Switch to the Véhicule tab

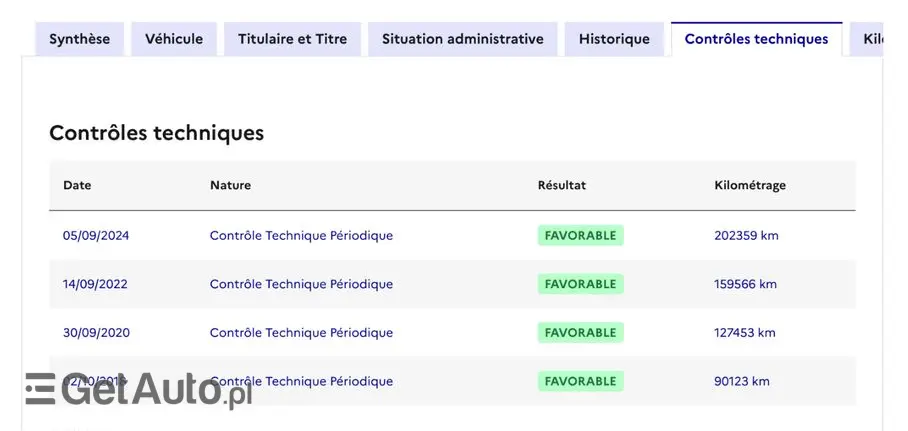174,39
